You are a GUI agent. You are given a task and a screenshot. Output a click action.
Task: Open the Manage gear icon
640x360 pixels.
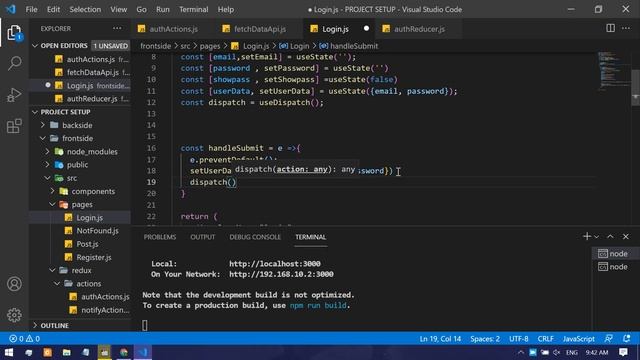tap(14, 315)
